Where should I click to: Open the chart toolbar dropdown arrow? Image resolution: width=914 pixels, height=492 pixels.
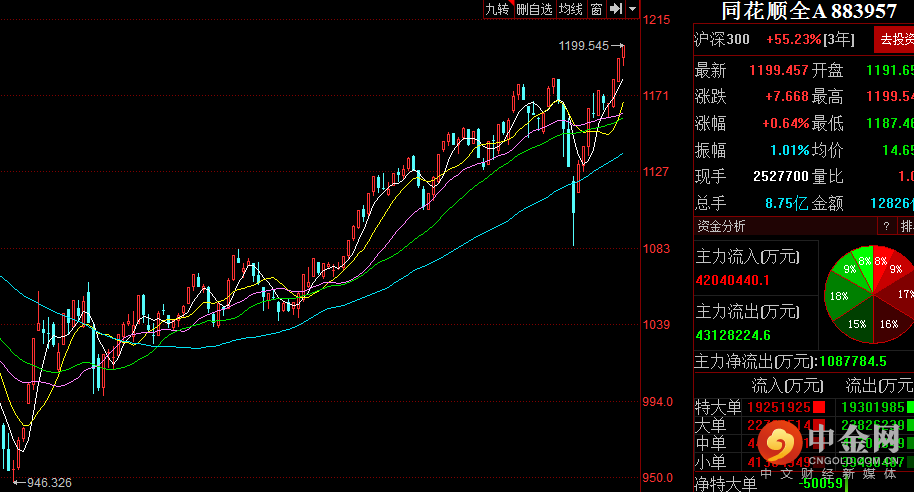(x=632, y=9)
